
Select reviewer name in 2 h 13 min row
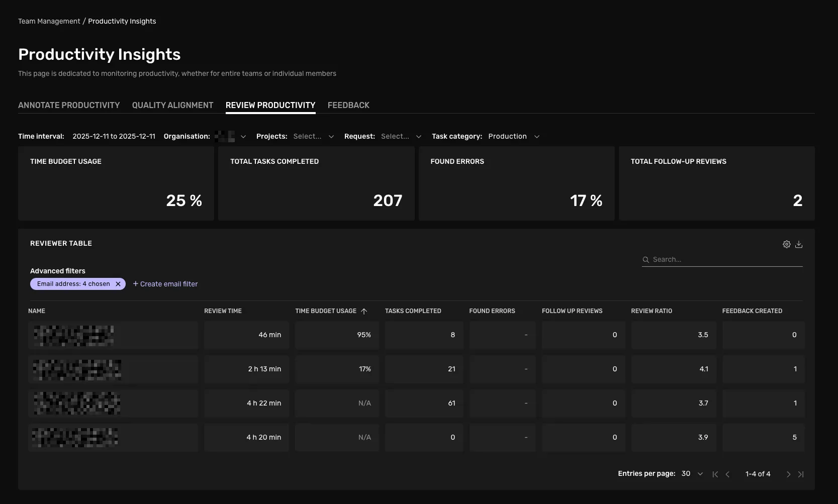click(x=77, y=369)
